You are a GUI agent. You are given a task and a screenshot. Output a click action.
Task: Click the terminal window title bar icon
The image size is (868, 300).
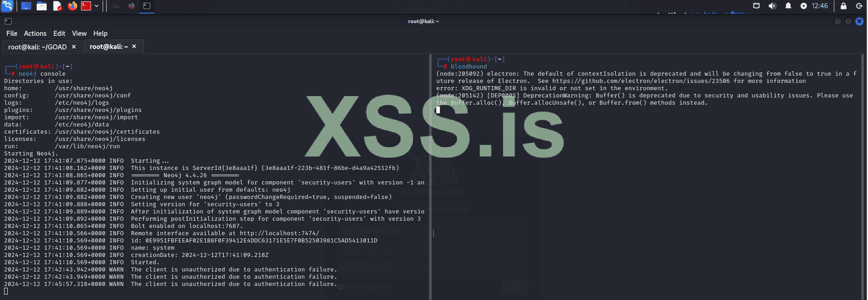(x=8, y=21)
